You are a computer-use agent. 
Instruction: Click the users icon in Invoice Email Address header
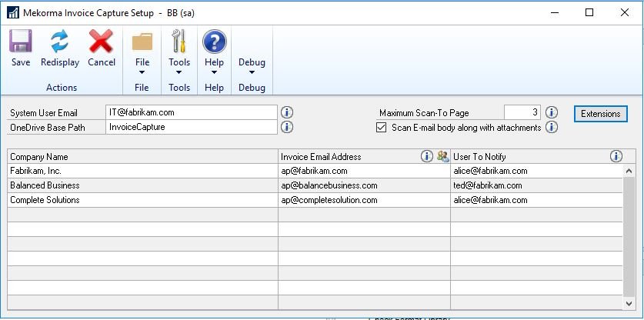click(442, 156)
